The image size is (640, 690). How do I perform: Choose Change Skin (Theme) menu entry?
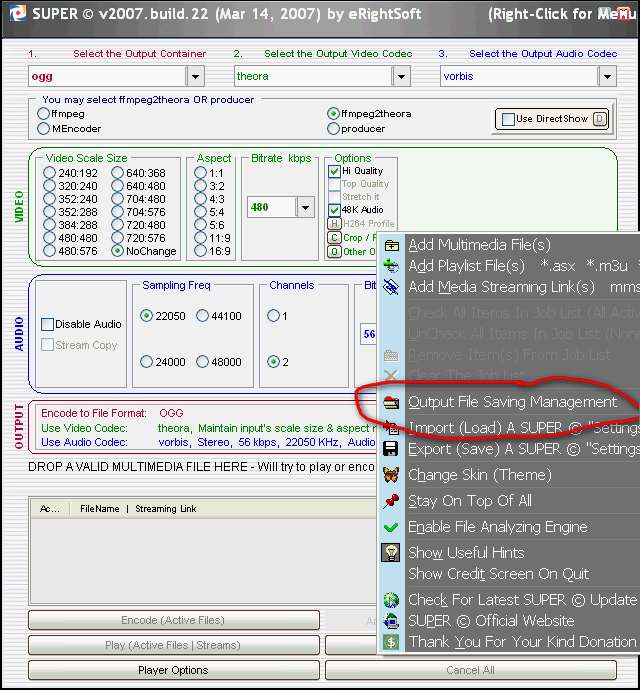[480, 475]
